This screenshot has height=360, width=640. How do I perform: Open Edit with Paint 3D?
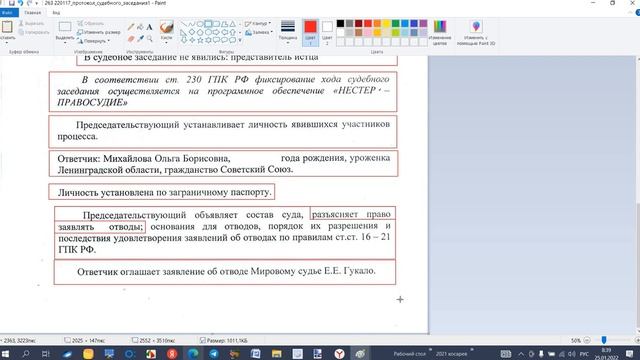(476, 32)
